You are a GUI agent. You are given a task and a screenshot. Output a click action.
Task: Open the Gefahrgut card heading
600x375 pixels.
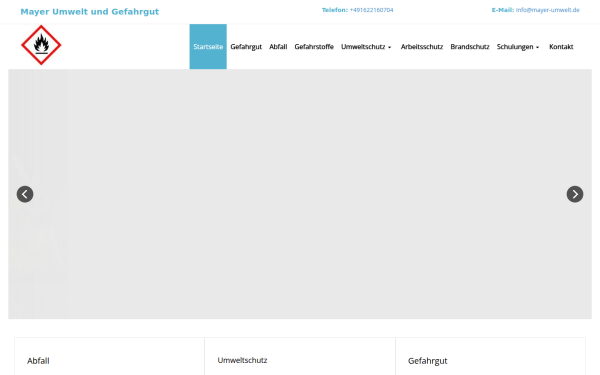(427, 361)
